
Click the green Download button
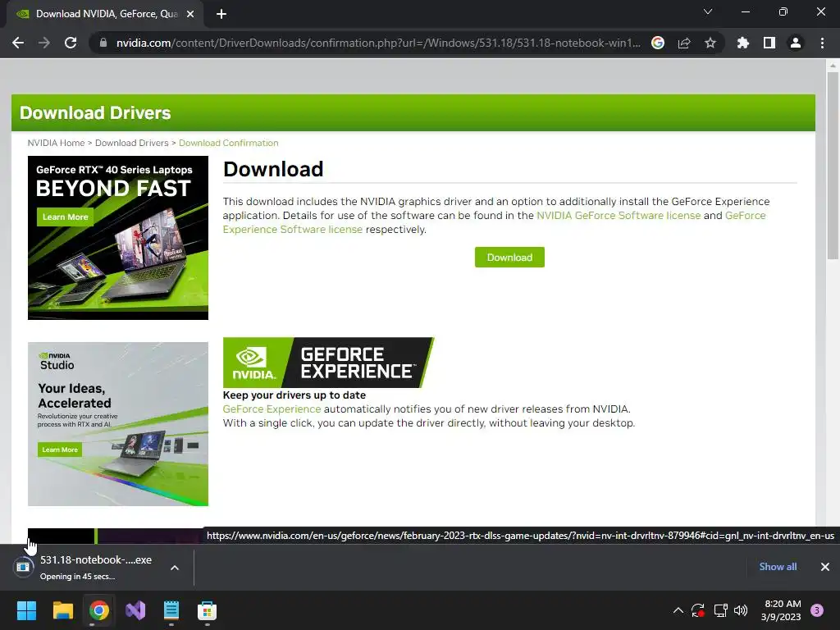pos(509,257)
